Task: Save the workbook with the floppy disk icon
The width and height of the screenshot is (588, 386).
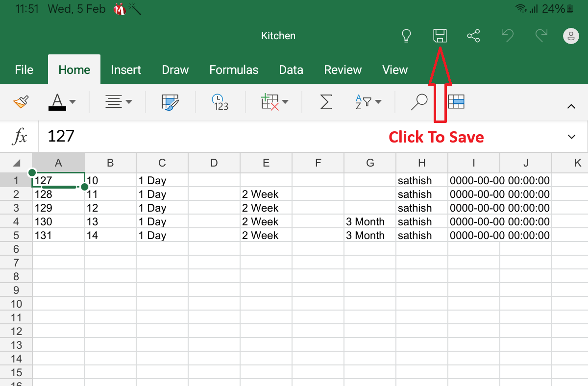Action: (440, 36)
